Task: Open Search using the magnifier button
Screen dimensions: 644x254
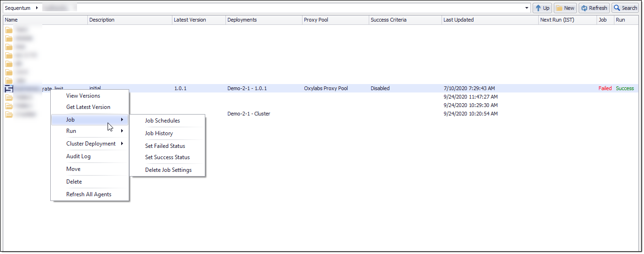Action: click(x=625, y=8)
